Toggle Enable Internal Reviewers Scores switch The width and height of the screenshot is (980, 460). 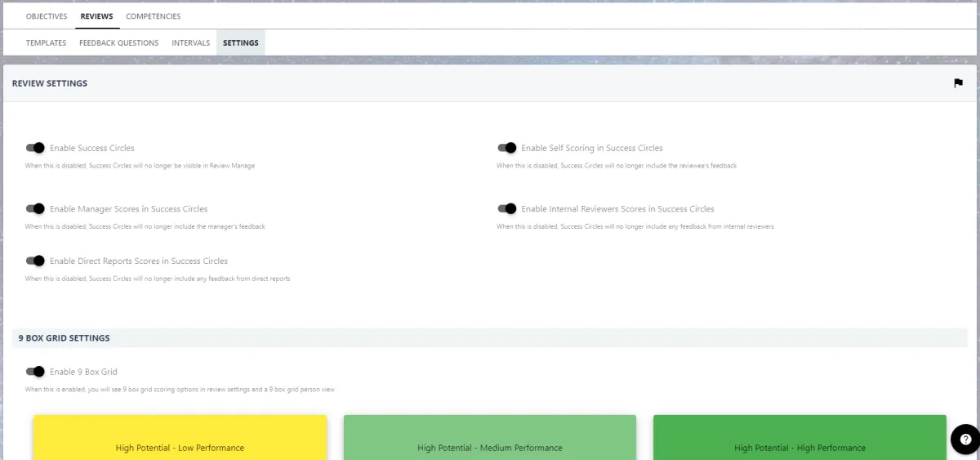pyautogui.click(x=507, y=208)
